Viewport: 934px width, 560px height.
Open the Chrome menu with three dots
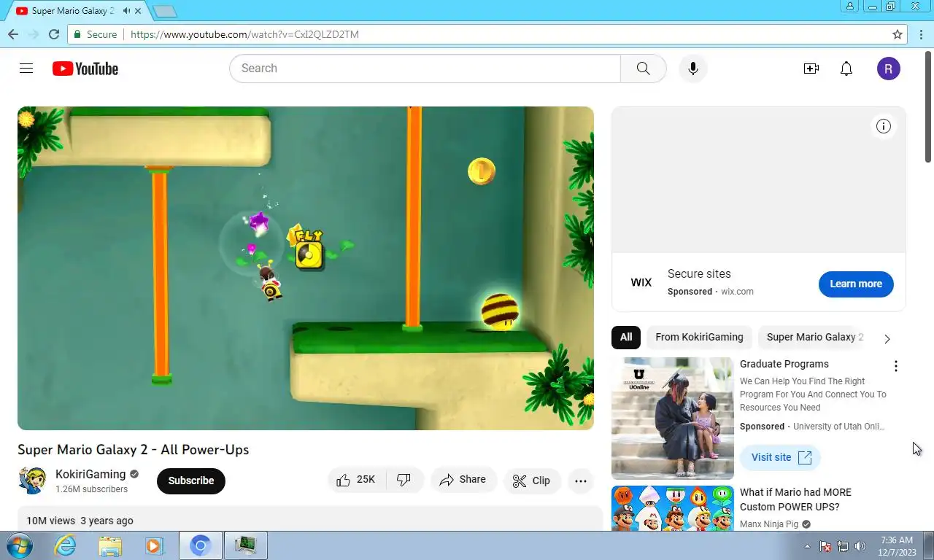click(x=921, y=34)
